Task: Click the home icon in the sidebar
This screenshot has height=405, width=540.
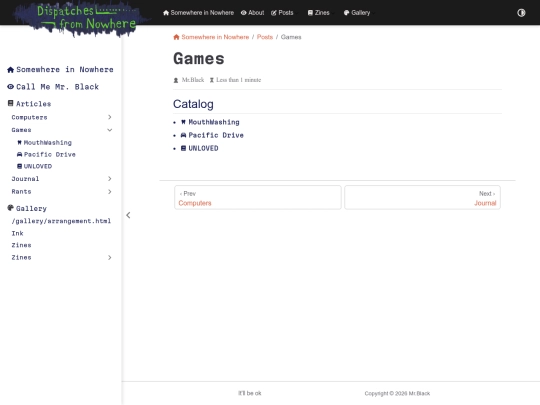Action: 10,70
